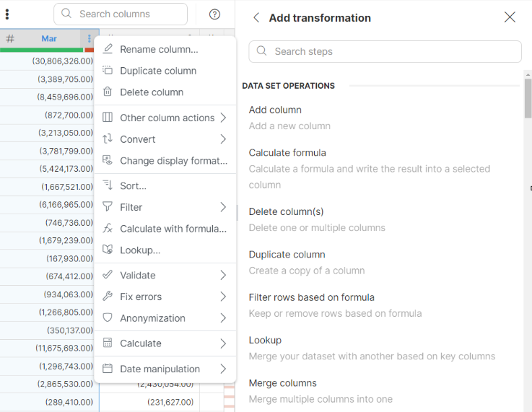
Task: Go back with the Add transformation arrow
Action: pos(256,17)
